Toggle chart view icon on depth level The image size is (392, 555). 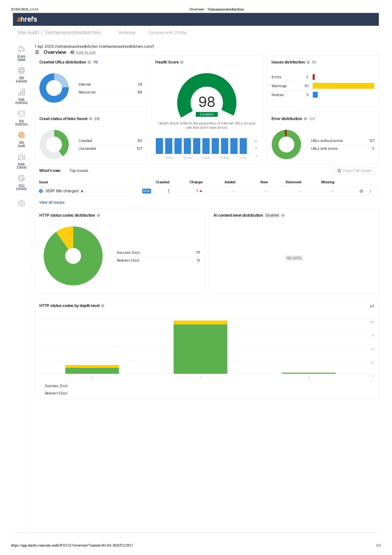(372, 306)
